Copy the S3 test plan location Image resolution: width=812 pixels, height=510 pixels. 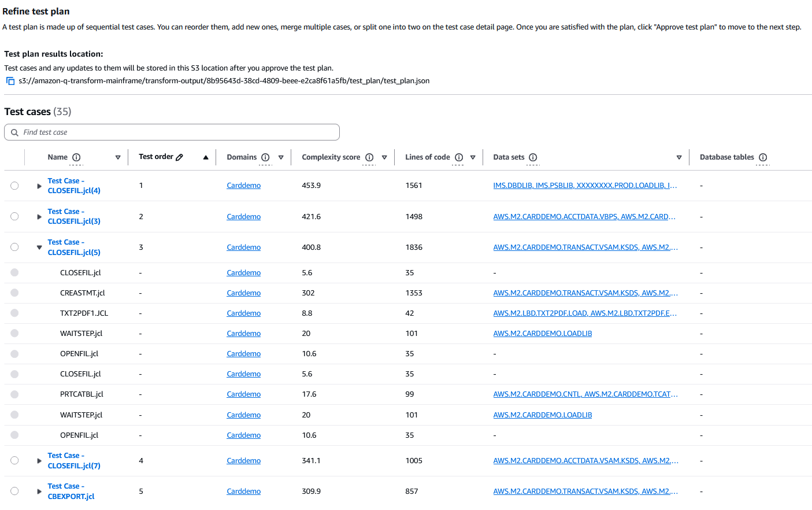[x=10, y=81]
